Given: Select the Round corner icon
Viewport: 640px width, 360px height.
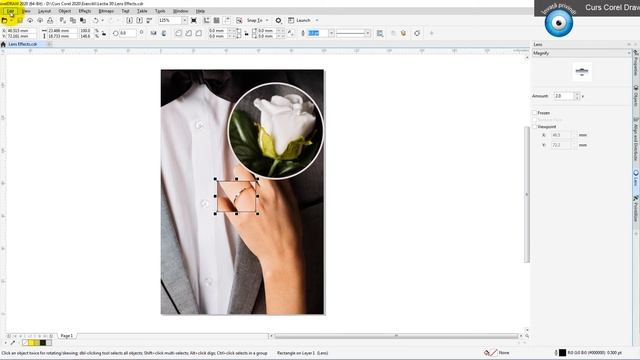Looking at the screenshot, I should (178, 33).
